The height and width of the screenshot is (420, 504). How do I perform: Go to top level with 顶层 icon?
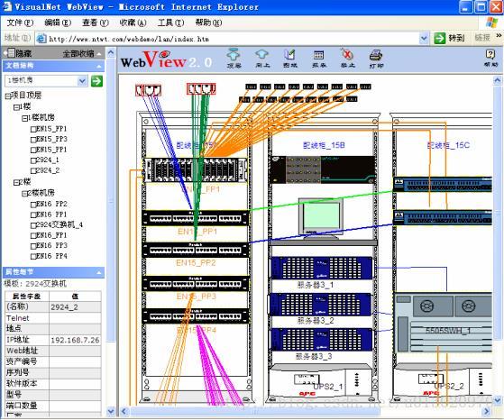click(234, 59)
